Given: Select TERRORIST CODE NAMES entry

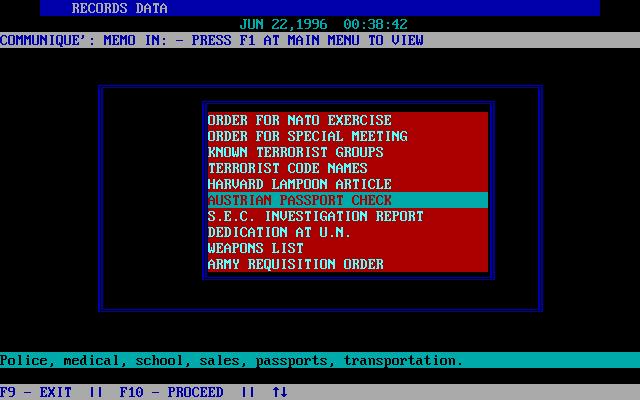Looking at the screenshot, I should (348, 168).
